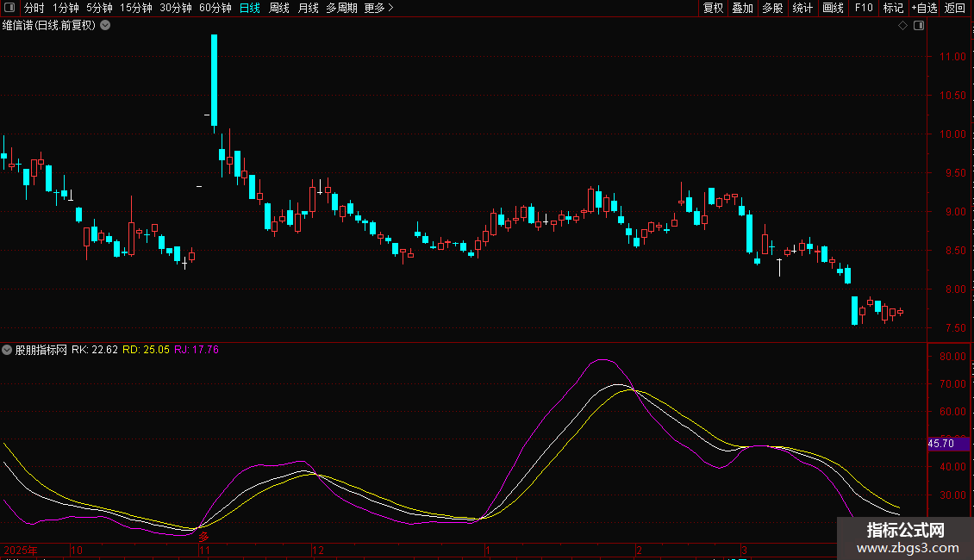974x560 pixels.
Task: Open the 标记 marker tool
Action: point(893,8)
